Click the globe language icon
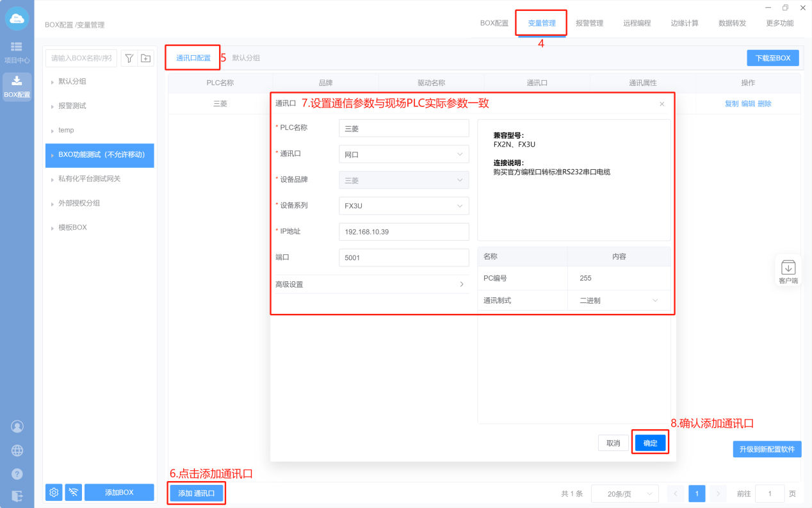Screen dimensions: 812x508 [17, 450]
